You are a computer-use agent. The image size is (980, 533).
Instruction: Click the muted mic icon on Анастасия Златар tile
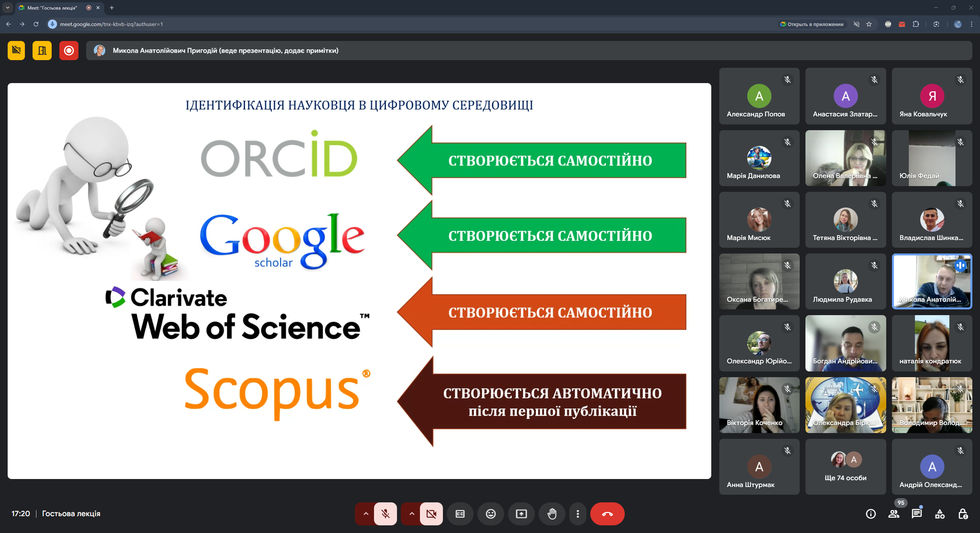[874, 80]
